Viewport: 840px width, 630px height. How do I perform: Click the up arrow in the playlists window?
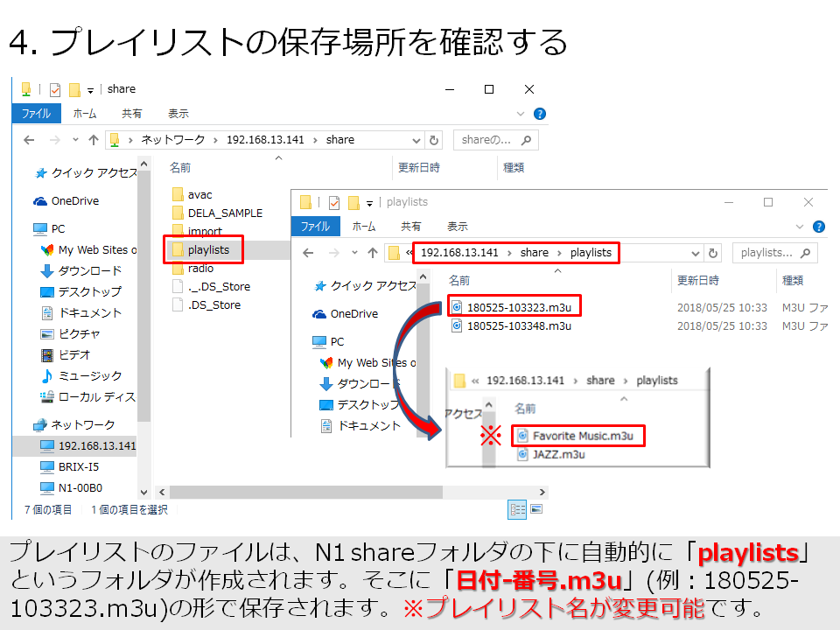(374, 253)
